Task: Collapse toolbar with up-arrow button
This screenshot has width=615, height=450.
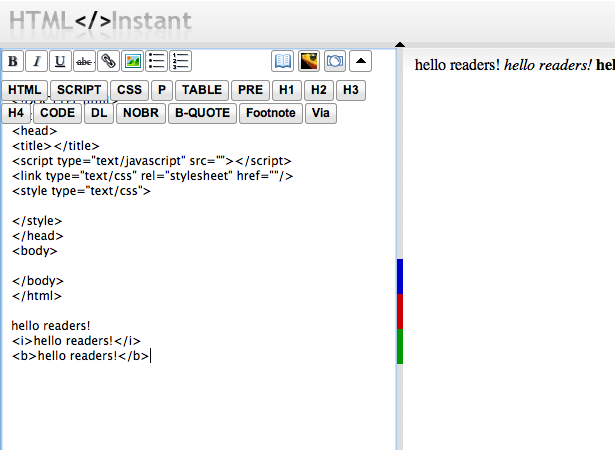Action: coord(360,61)
